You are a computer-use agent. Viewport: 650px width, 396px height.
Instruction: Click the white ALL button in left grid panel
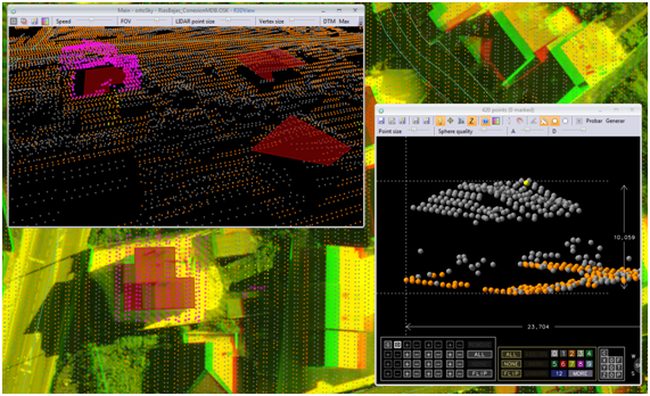point(479,355)
